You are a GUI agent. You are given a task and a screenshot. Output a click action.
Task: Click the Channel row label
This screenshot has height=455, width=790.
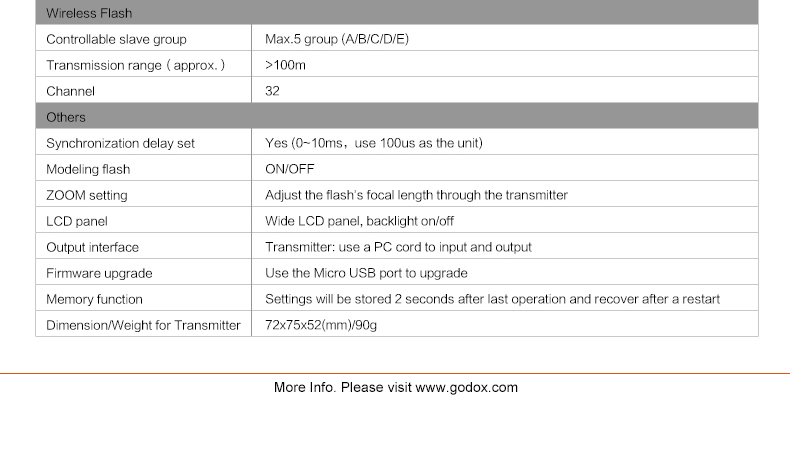pos(70,91)
